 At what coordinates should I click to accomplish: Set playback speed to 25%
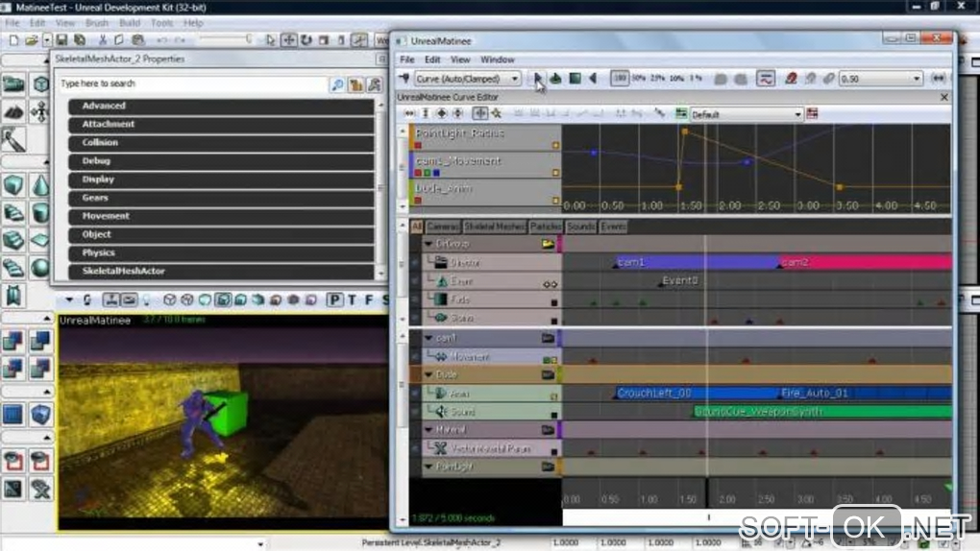click(x=657, y=79)
